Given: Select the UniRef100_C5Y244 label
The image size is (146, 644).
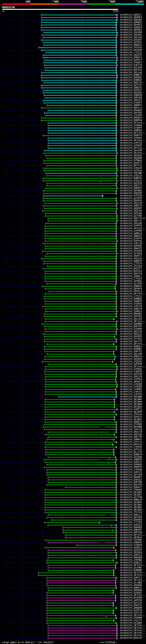Looking at the screenshot, I should click(131, 266).
